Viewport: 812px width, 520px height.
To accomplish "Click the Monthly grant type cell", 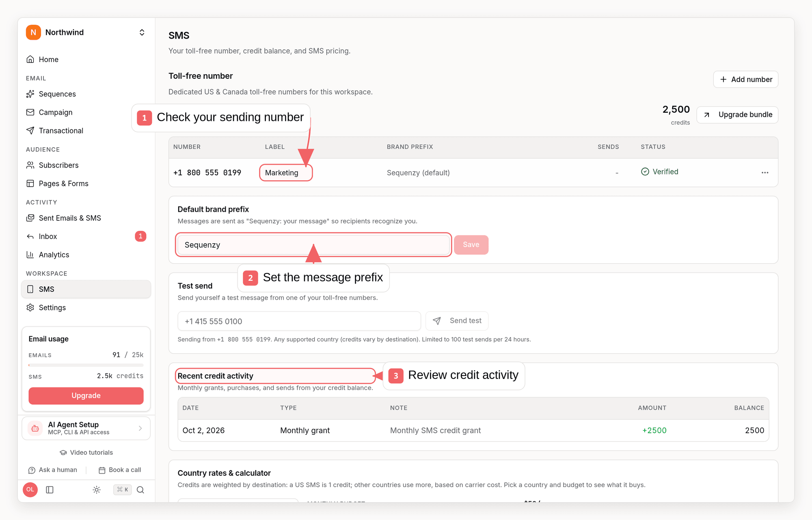I will pyautogui.click(x=305, y=430).
